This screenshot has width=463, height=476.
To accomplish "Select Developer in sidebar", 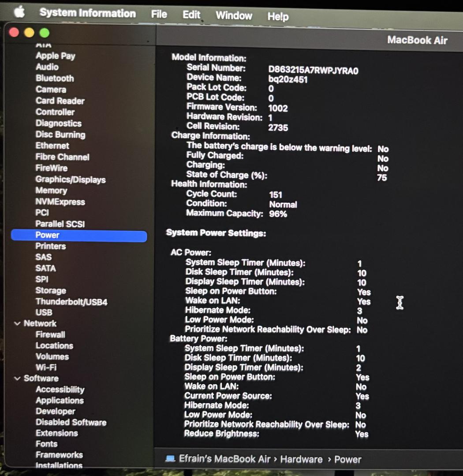I will tap(55, 412).
